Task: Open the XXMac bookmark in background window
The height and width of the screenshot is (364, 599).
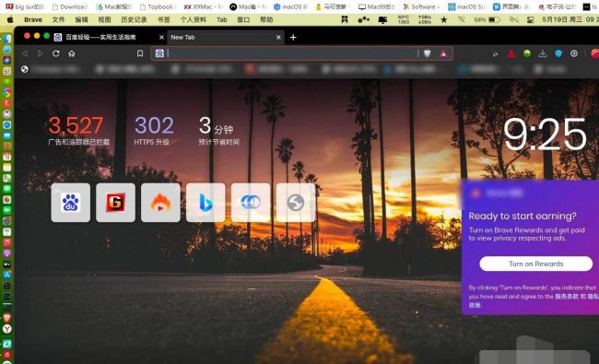Action: tap(204, 6)
